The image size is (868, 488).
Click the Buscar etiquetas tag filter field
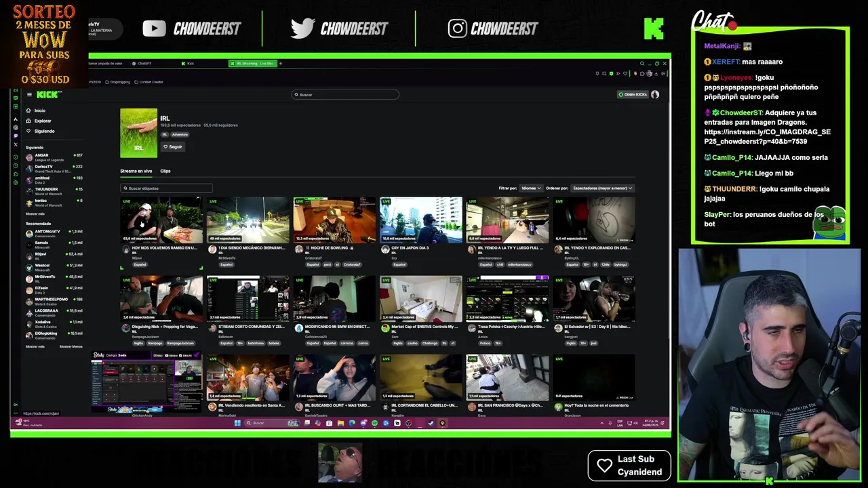[166, 188]
